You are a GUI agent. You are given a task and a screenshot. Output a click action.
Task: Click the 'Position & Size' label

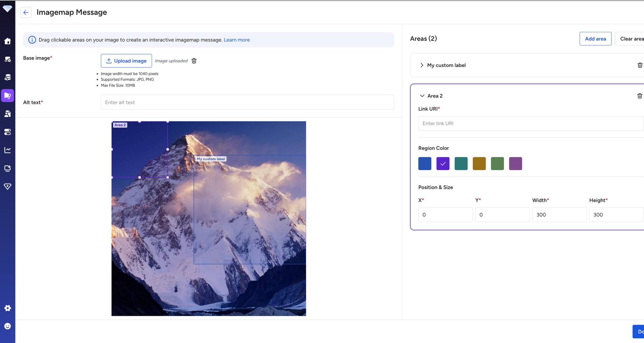[x=436, y=187]
